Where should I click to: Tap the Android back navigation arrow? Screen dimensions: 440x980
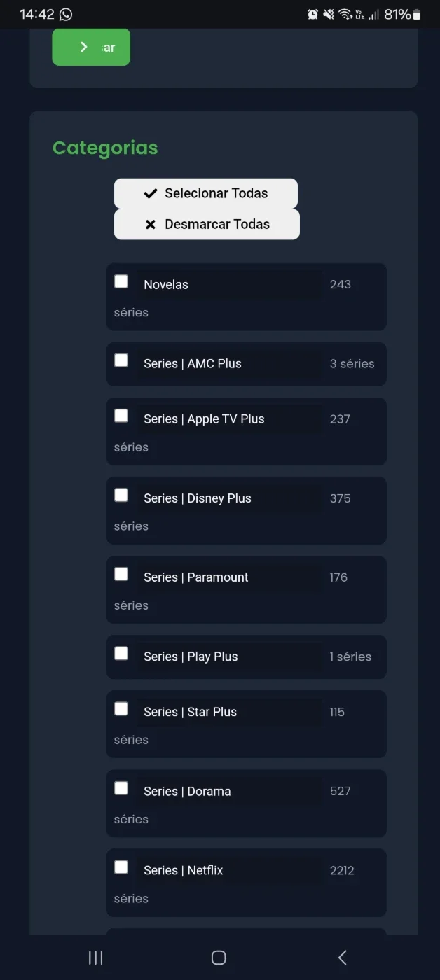tap(342, 958)
